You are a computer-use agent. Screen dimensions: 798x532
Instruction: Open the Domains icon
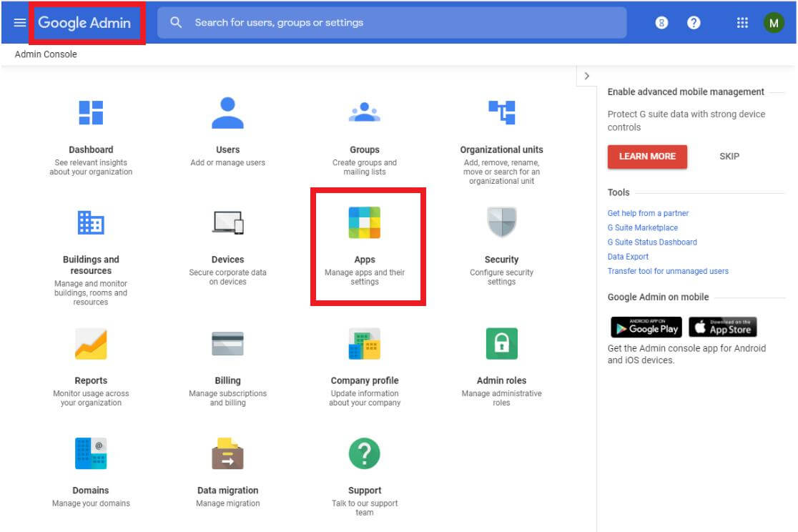pyautogui.click(x=91, y=453)
